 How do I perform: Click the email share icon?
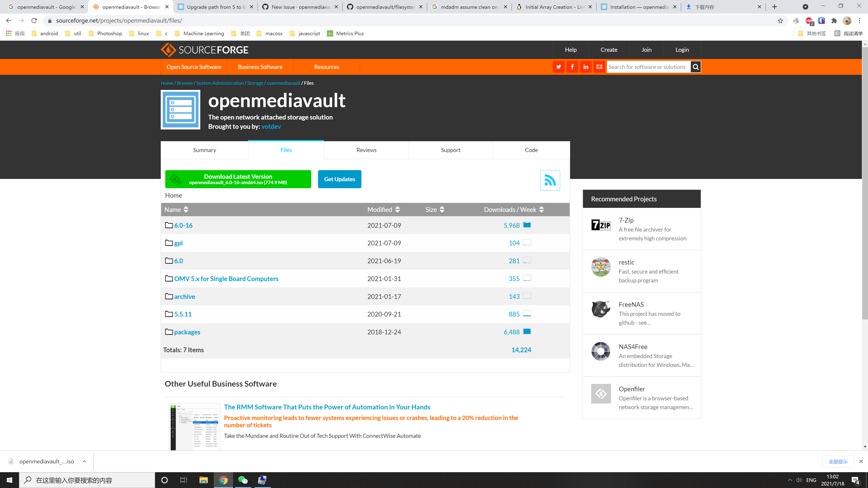point(599,67)
